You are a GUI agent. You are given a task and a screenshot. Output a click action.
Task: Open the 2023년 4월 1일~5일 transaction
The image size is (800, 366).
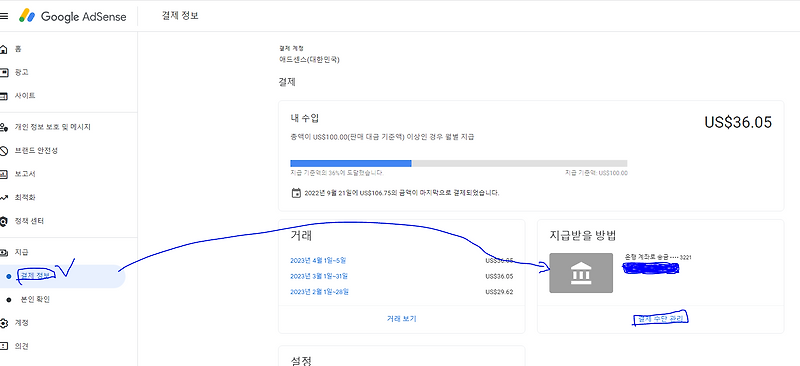[x=318, y=261]
